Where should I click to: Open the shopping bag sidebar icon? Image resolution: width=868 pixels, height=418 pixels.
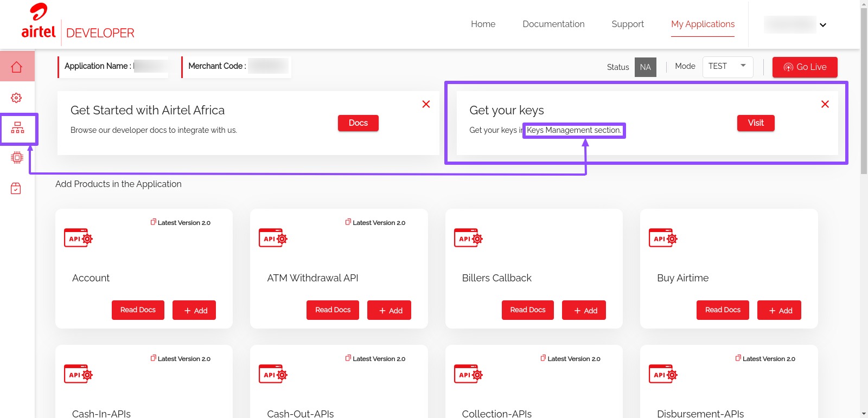pos(16,188)
